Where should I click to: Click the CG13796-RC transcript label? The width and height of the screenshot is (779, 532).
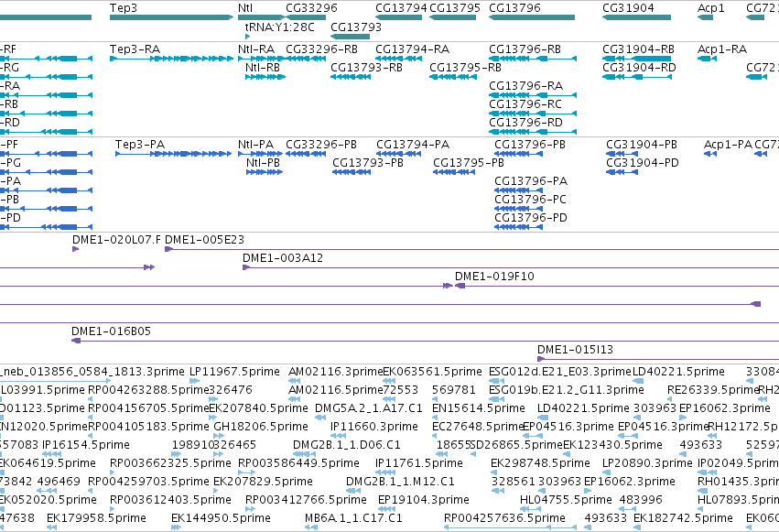(525, 104)
